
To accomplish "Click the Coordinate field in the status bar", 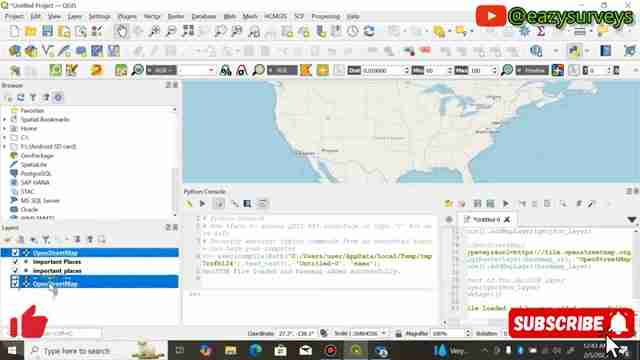I will point(297,333).
